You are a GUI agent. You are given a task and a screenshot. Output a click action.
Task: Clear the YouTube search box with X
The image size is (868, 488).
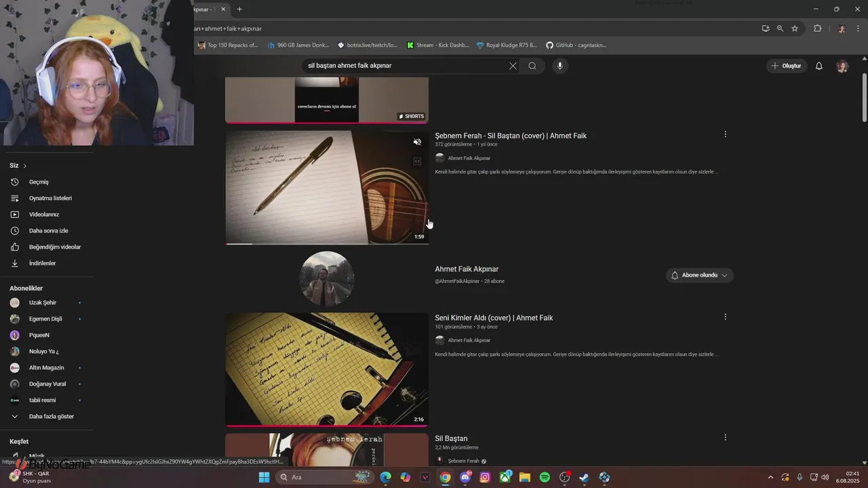(513, 66)
